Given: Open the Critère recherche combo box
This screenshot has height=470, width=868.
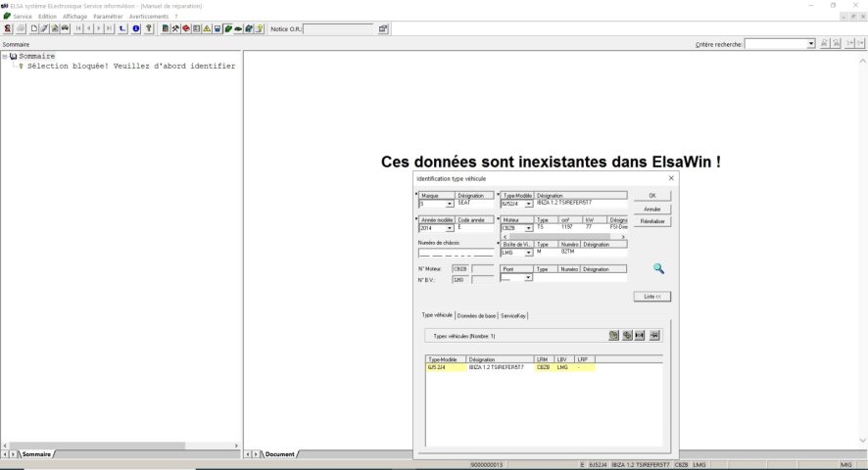Looking at the screenshot, I should [x=780, y=44].
